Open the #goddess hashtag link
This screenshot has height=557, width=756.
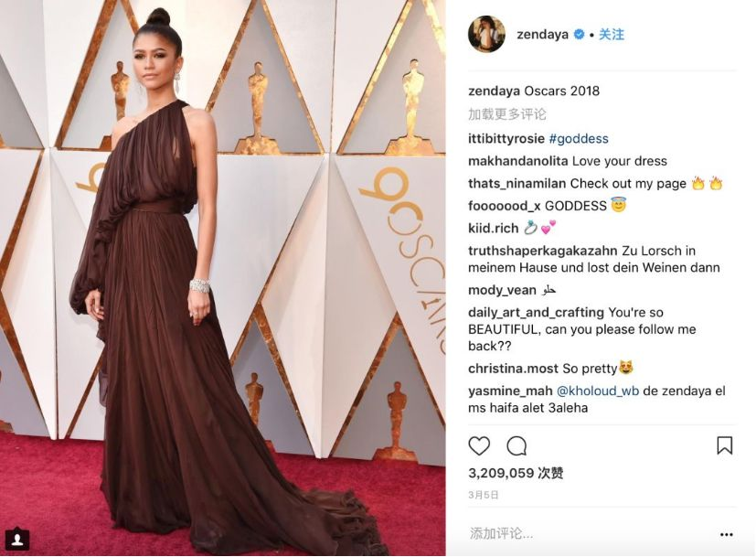(579, 139)
